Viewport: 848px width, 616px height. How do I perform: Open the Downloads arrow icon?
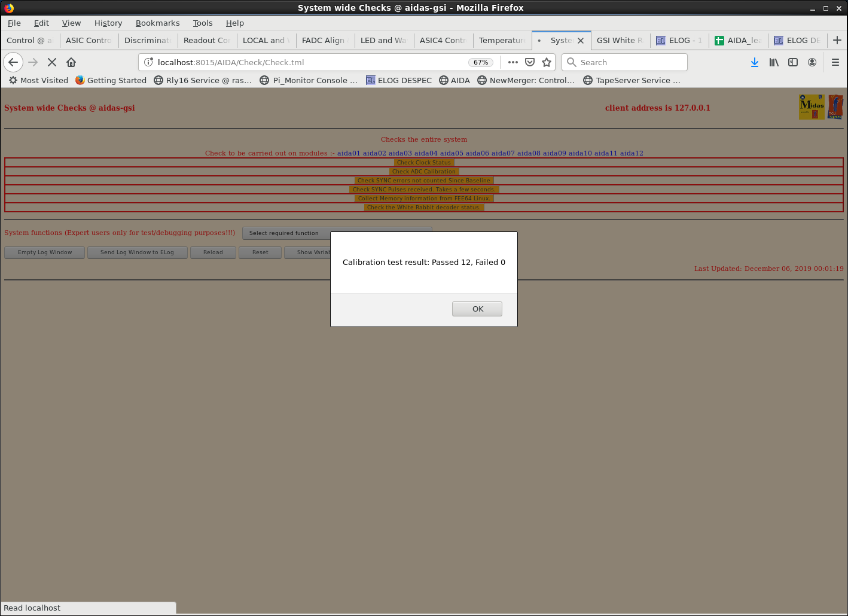tap(755, 62)
